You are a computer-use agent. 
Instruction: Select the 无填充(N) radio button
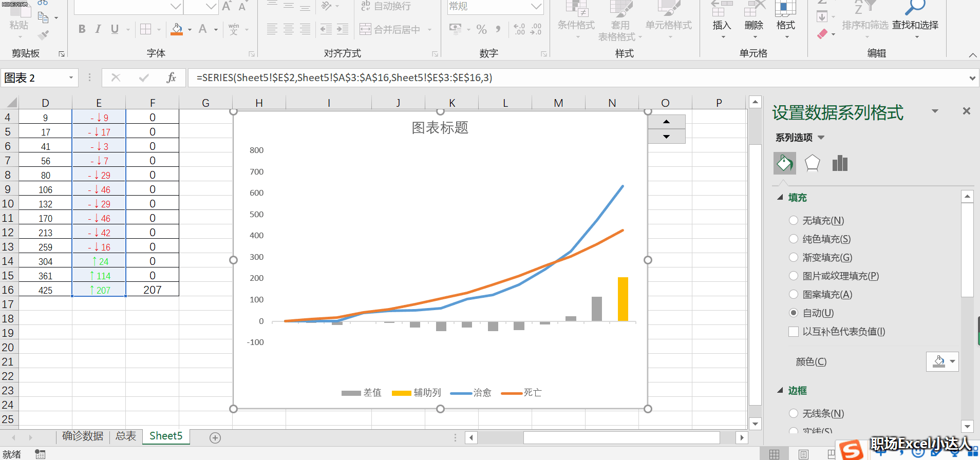coord(794,220)
